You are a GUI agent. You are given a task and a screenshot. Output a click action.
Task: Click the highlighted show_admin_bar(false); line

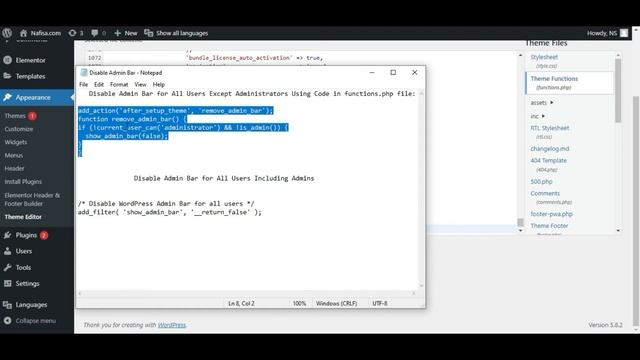127,136
